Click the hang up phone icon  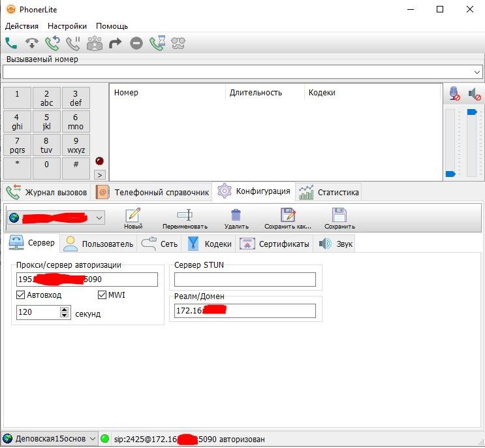(32, 43)
